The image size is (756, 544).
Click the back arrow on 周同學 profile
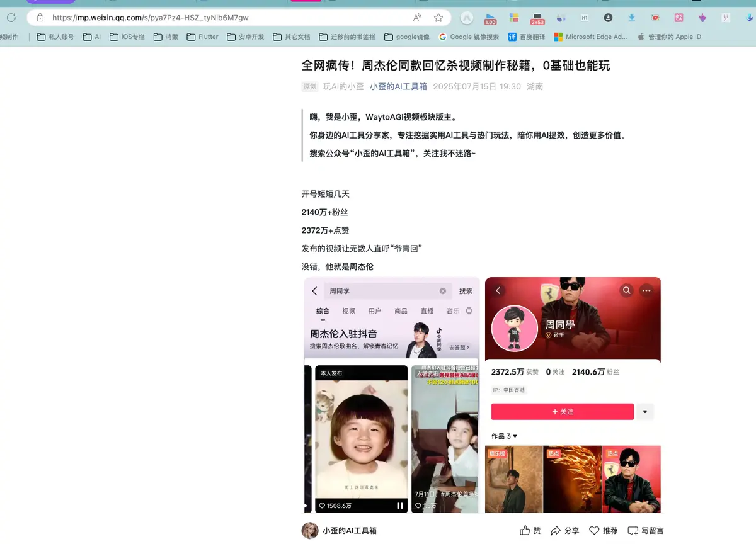498,290
